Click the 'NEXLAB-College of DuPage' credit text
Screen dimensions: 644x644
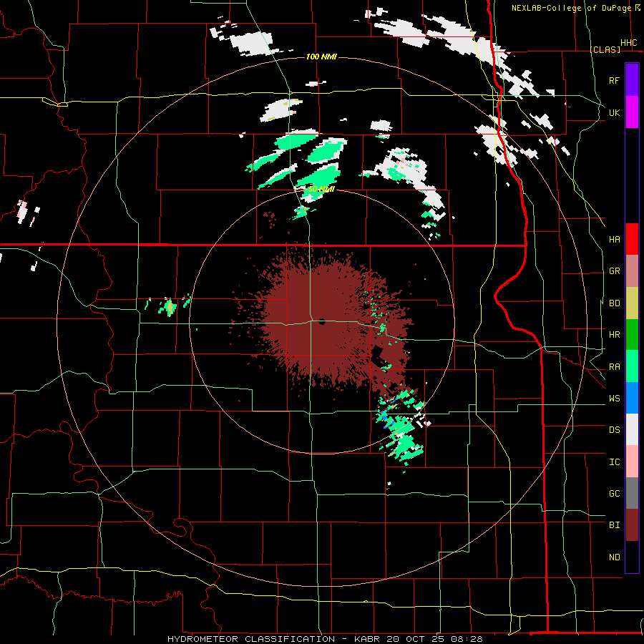(571, 8)
